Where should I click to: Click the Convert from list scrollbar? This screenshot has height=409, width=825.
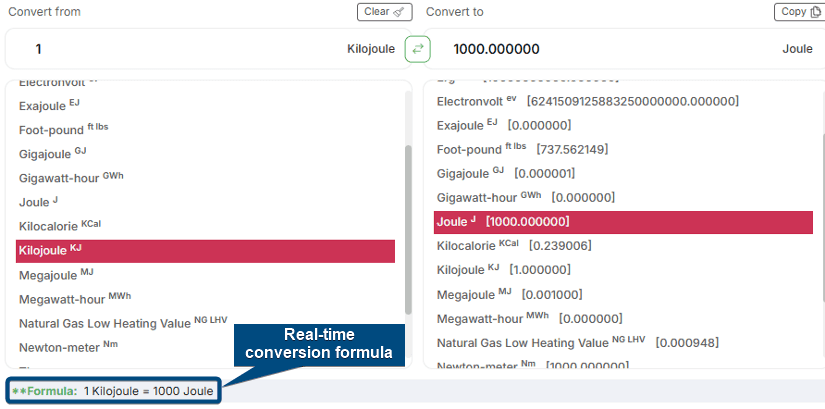pos(407,228)
